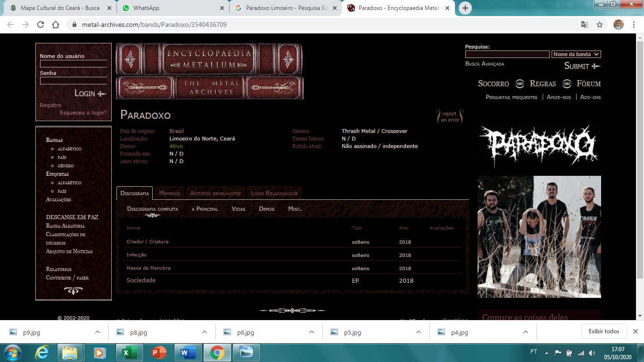Bookmark this page with the star icon

pos(600,25)
